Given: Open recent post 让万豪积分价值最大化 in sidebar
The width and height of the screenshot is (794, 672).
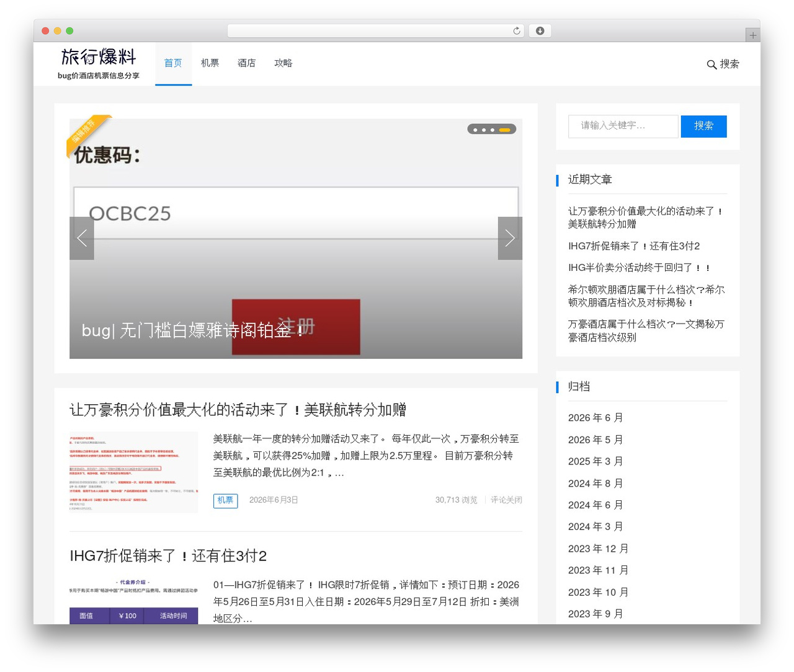Looking at the screenshot, I should point(645,218).
